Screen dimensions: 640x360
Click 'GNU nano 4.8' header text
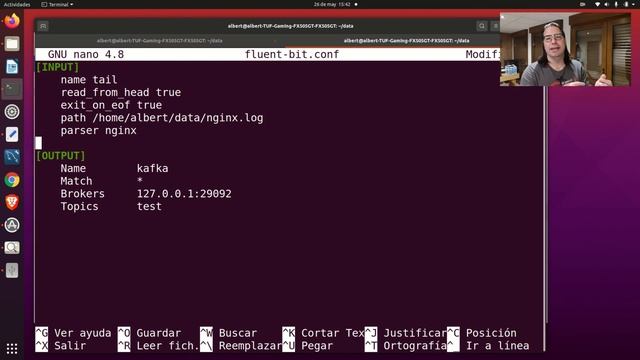click(86, 54)
